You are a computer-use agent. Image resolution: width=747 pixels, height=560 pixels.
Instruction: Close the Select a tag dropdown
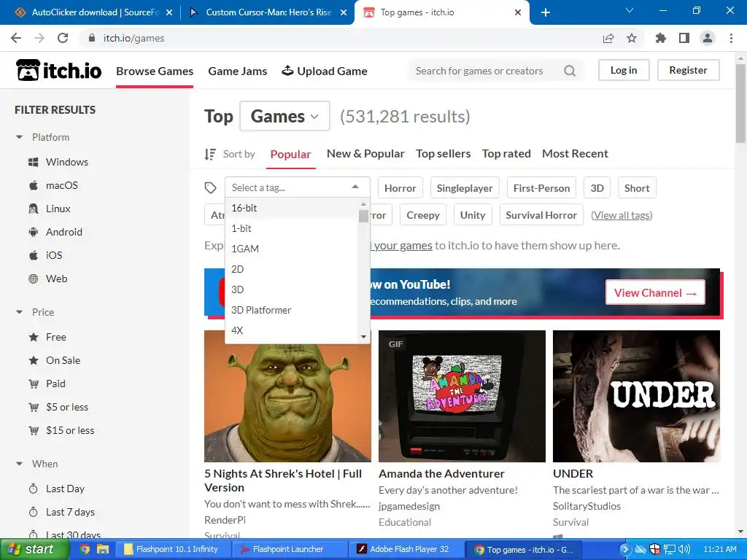355,187
